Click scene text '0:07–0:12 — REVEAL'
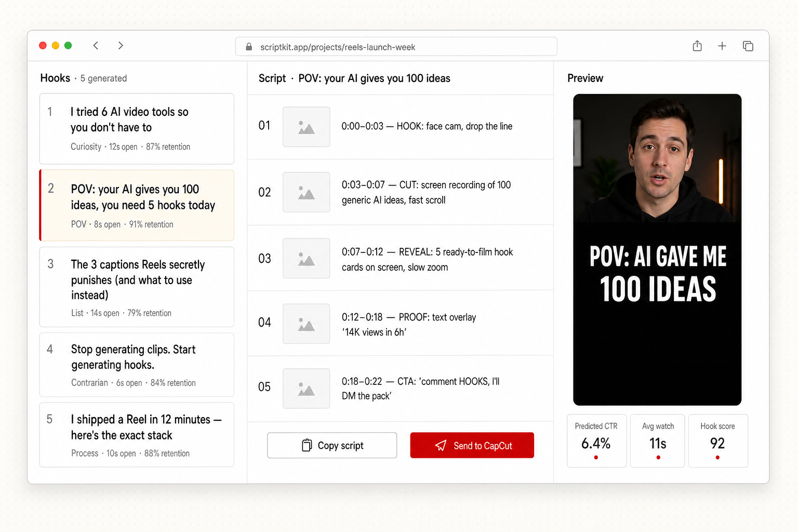 point(427,259)
